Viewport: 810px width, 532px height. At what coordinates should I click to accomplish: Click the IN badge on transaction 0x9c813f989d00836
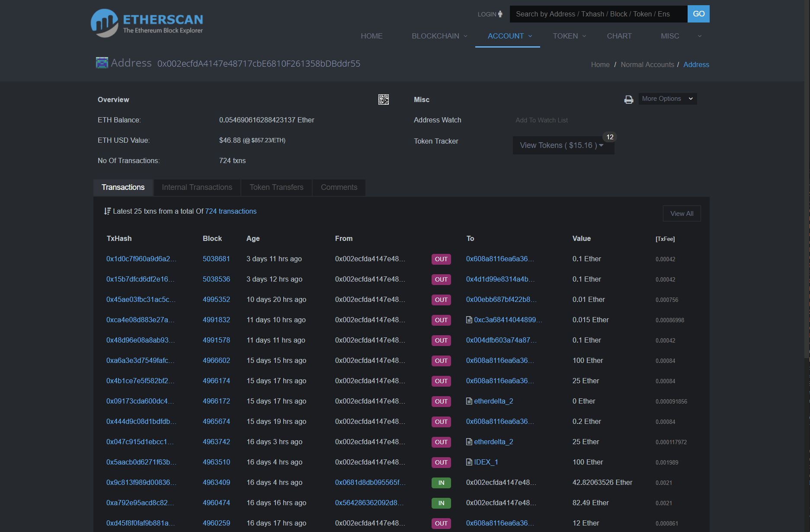[441, 482]
